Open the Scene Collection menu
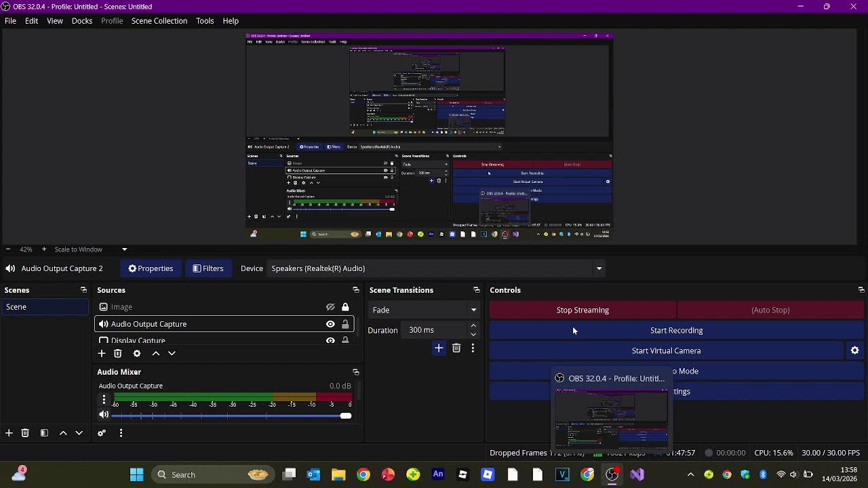This screenshot has height=488, width=868. pyautogui.click(x=159, y=21)
